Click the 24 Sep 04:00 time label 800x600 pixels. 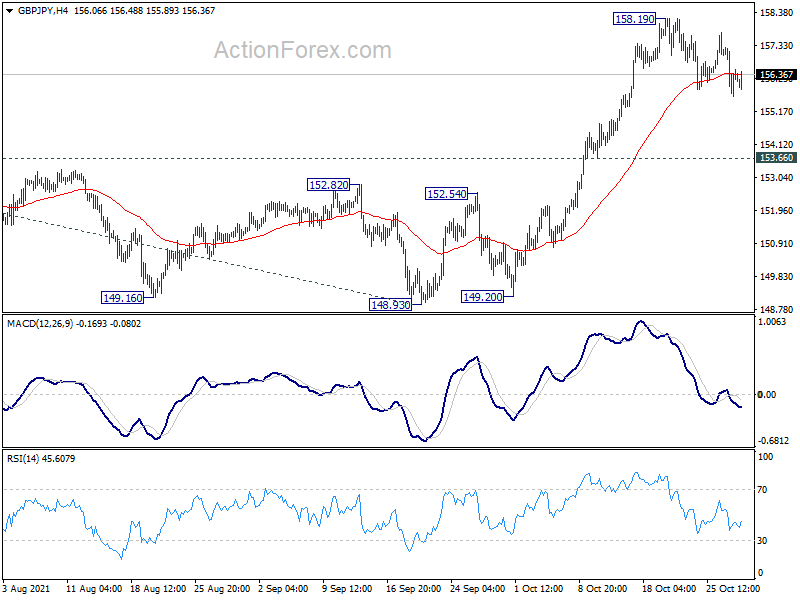(478, 589)
